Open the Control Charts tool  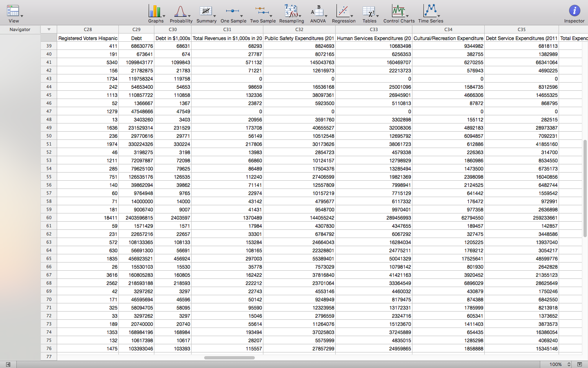click(x=398, y=11)
